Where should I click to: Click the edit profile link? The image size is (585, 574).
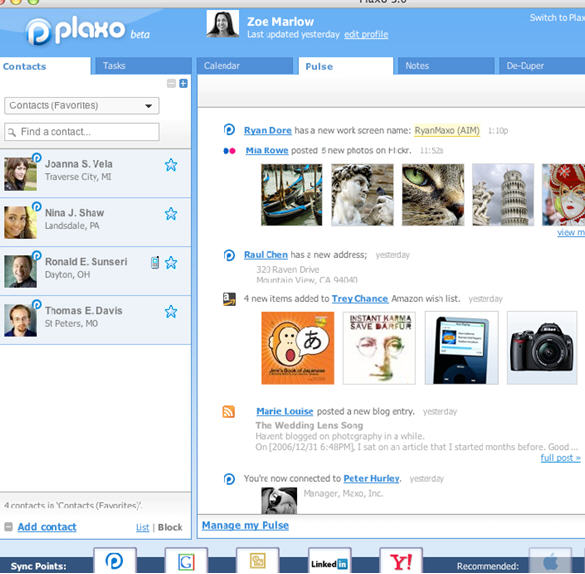click(366, 35)
